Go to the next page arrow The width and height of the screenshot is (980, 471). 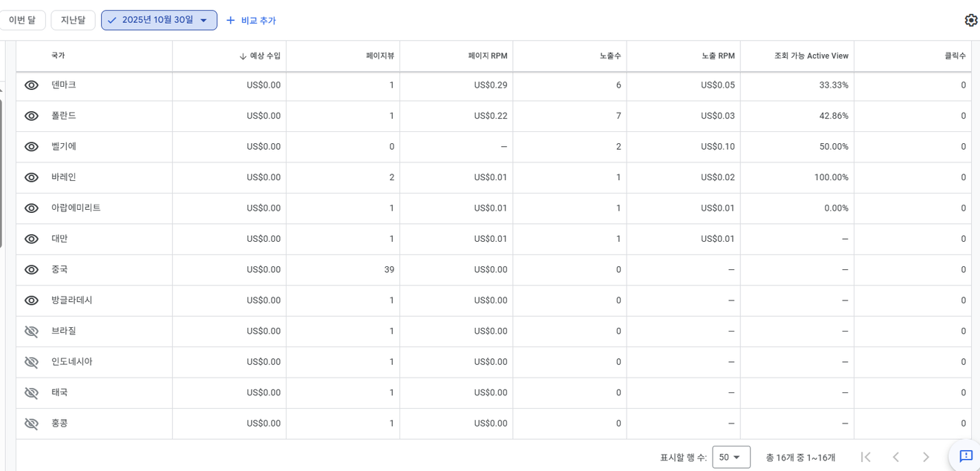click(x=926, y=457)
